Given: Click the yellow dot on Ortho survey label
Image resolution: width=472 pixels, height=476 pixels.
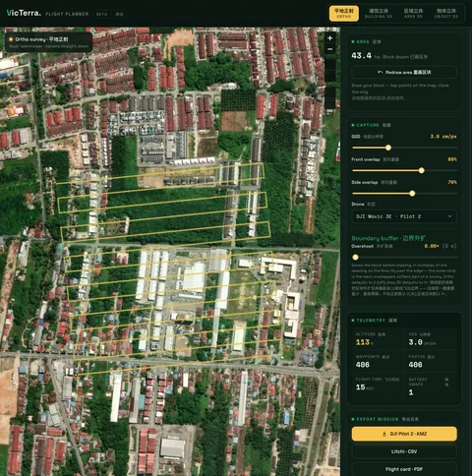Looking at the screenshot, I should click(11, 39).
